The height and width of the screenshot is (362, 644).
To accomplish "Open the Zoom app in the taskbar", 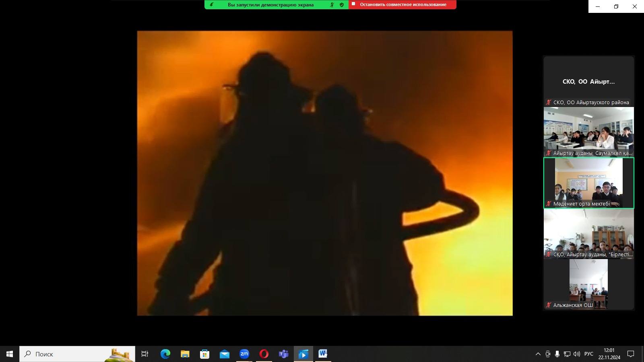I will [244, 354].
